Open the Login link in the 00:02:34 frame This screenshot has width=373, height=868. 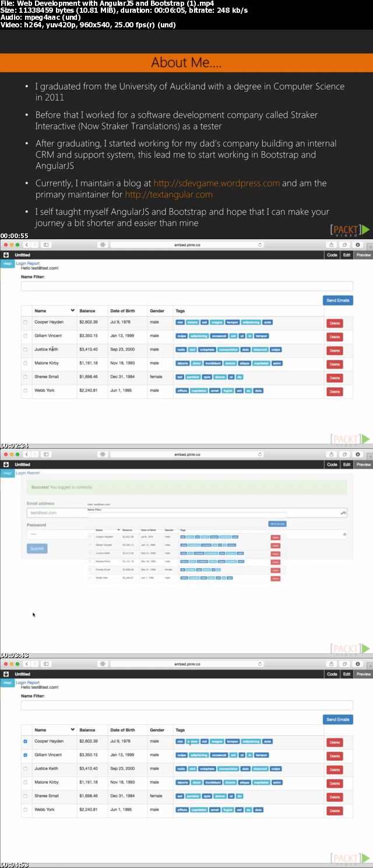click(21, 264)
